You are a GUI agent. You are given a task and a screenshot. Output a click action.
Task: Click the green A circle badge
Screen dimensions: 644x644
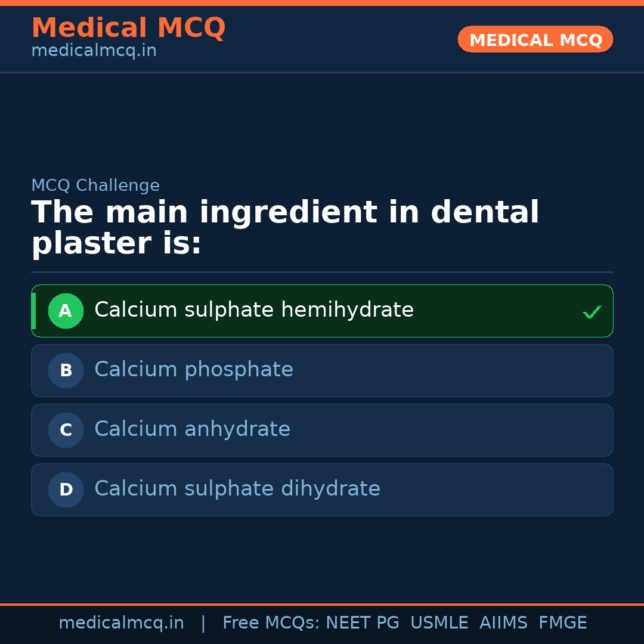(x=66, y=311)
